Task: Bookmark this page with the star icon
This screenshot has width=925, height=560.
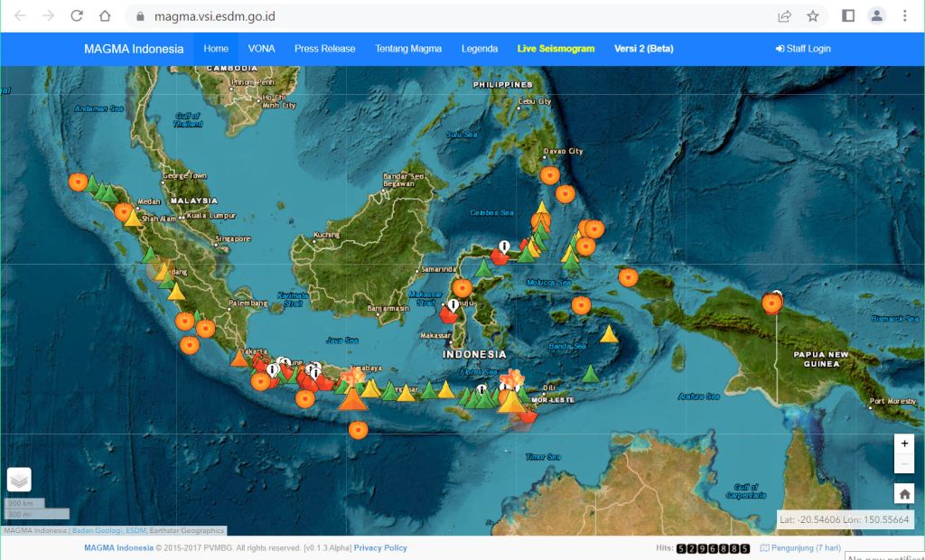Action: pos(812,16)
